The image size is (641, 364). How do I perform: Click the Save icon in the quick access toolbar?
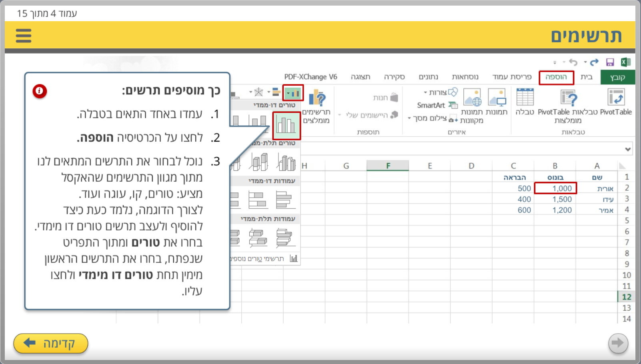click(x=610, y=62)
